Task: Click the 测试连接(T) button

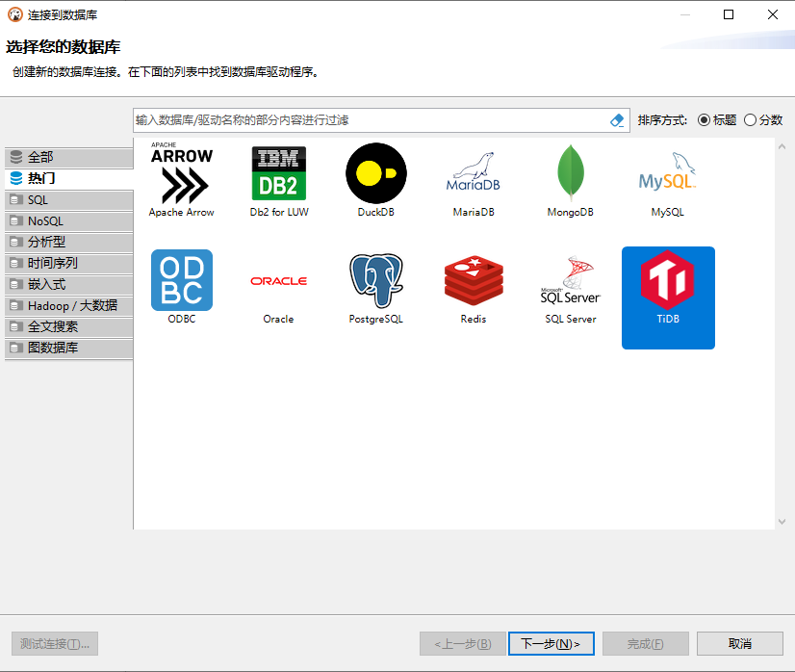Action: (x=55, y=643)
